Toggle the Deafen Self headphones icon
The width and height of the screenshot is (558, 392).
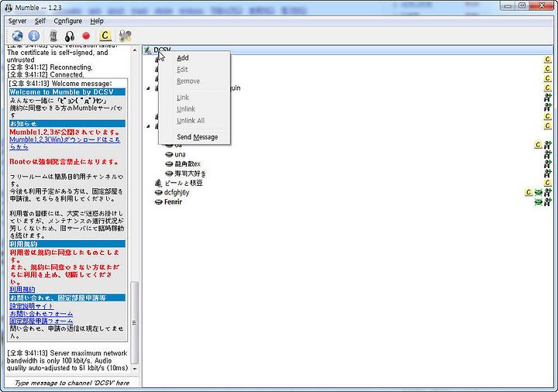point(70,36)
